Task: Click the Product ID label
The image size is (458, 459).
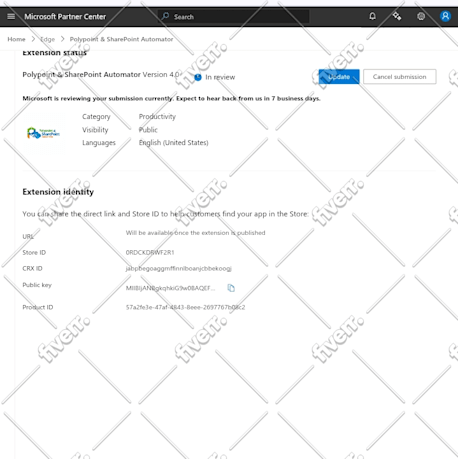Action: tap(38, 307)
